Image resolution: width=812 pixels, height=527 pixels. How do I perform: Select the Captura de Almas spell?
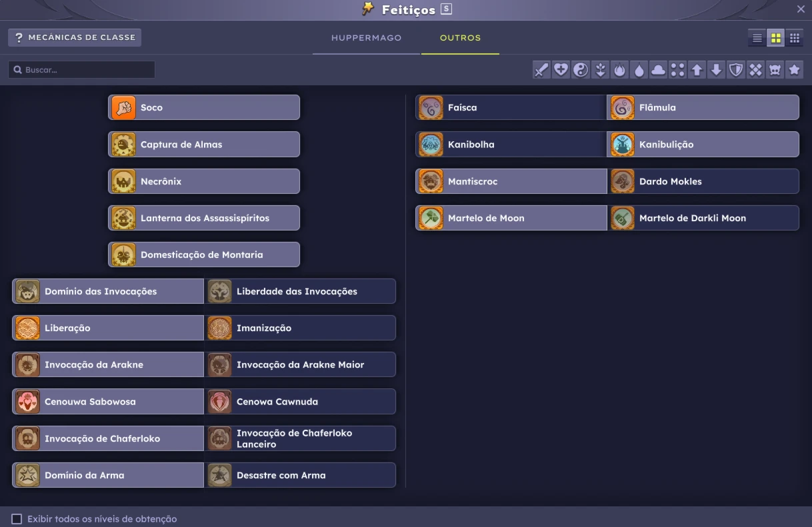204,144
